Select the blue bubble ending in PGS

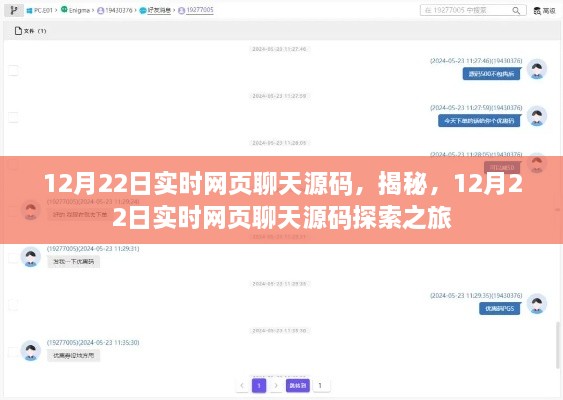tap(499, 309)
